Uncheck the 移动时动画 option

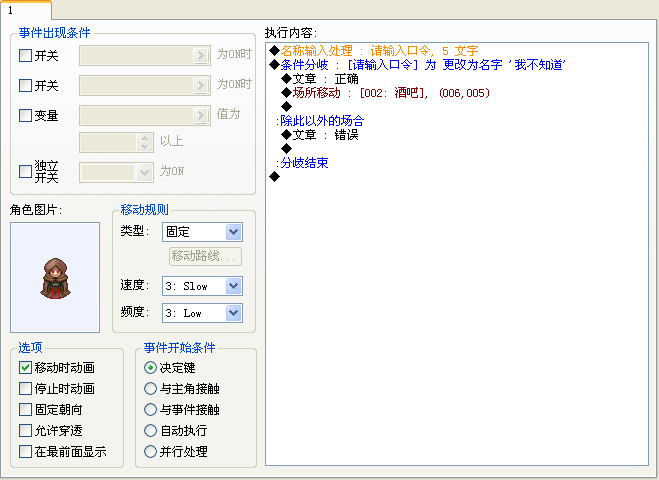coord(25,367)
